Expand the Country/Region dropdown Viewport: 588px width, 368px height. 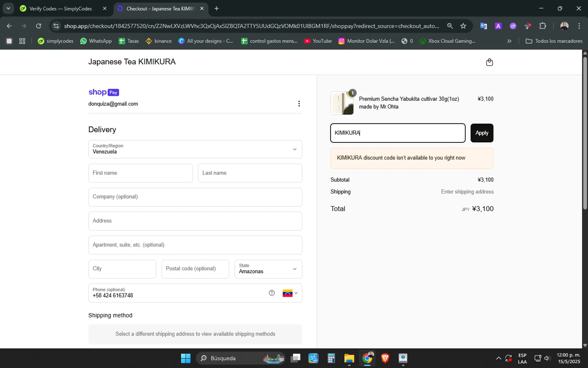(195, 149)
